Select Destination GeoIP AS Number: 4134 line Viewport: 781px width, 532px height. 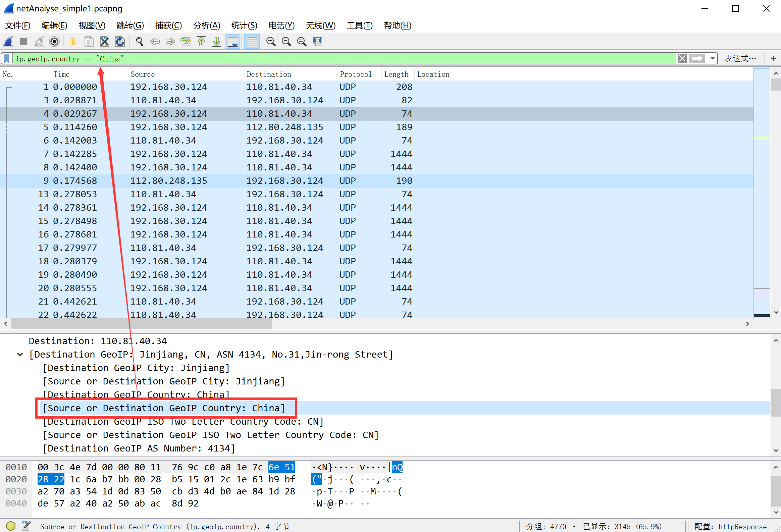coord(139,448)
